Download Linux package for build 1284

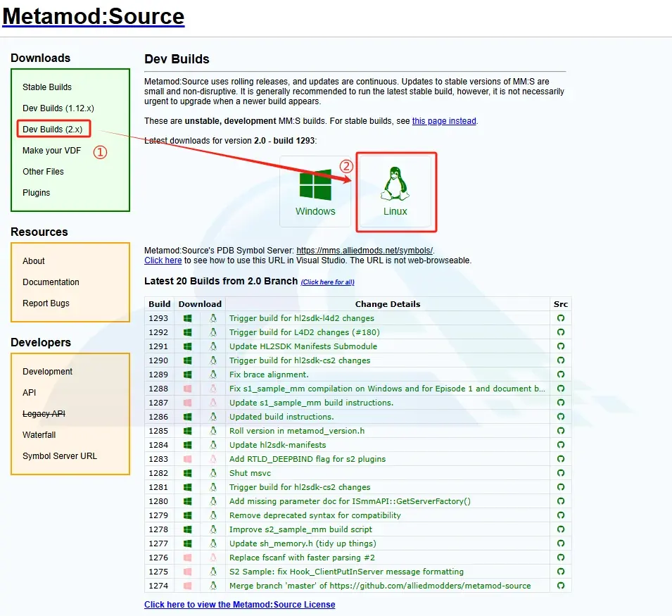click(x=213, y=445)
